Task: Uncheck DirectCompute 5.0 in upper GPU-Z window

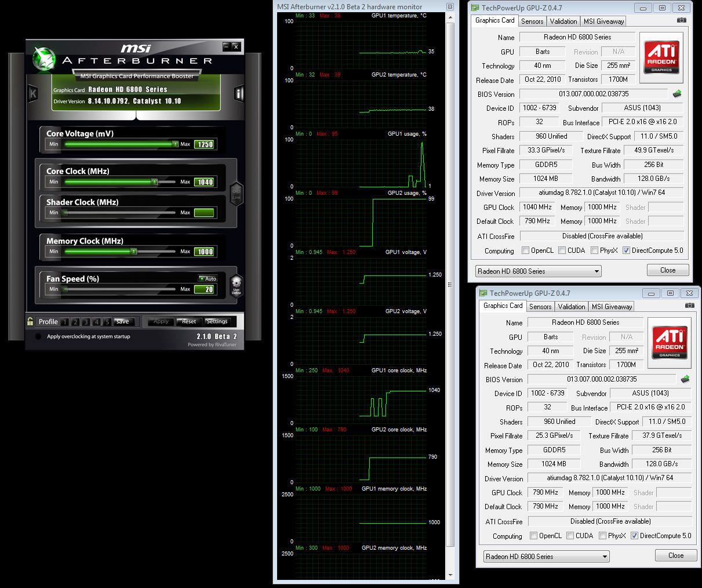Action: [626, 251]
